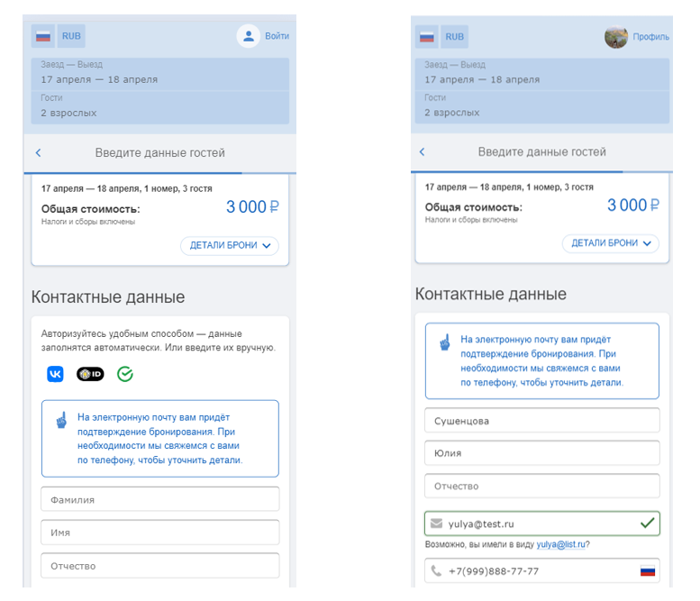The width and height of the screenshot is (700, 601).
Task: Focus the Фамилия input field
Action: pyautogui.click(x=160, y=499)
